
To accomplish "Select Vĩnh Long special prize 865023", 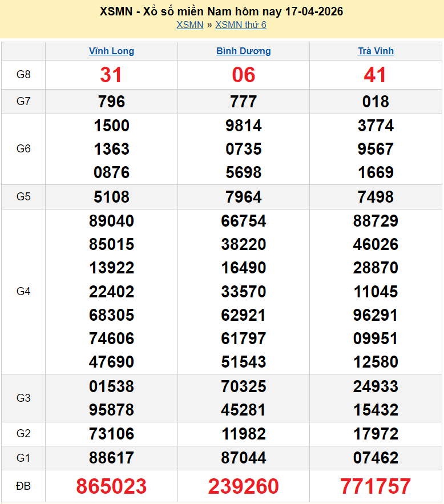I will point(111,486).
